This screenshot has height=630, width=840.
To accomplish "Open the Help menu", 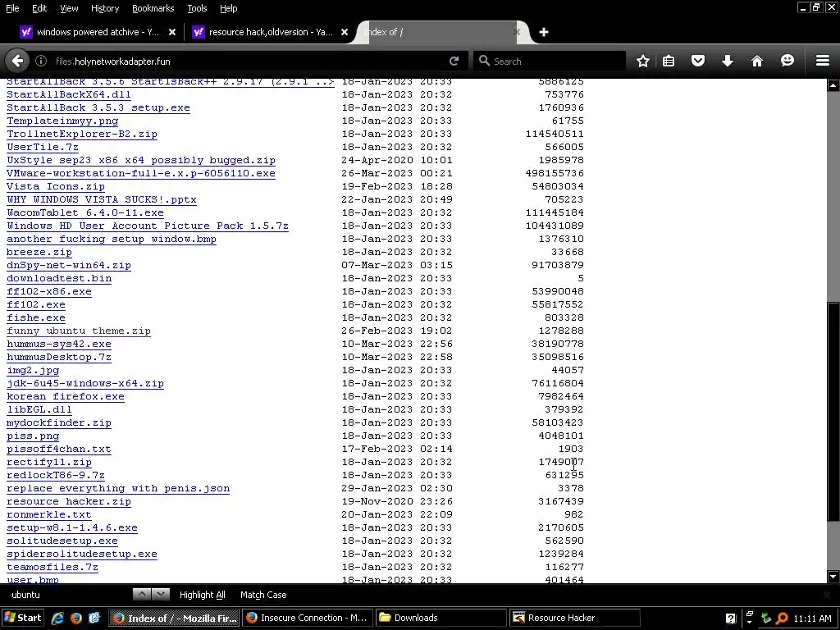I will click(x=228, y=8).
